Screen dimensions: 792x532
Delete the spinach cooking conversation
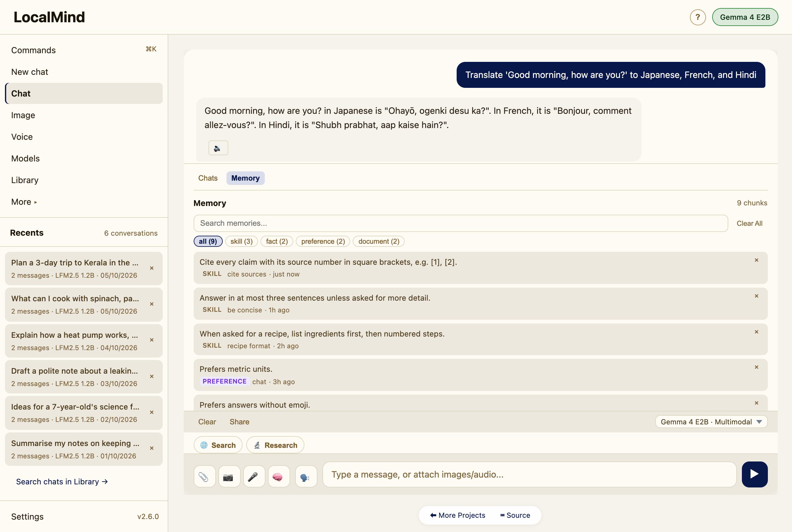(x=152, y=304)
